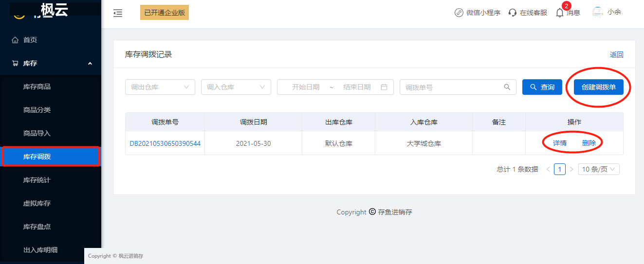Click the 总计 1 条数据 text
644x264 pixels.
[517, 169]
